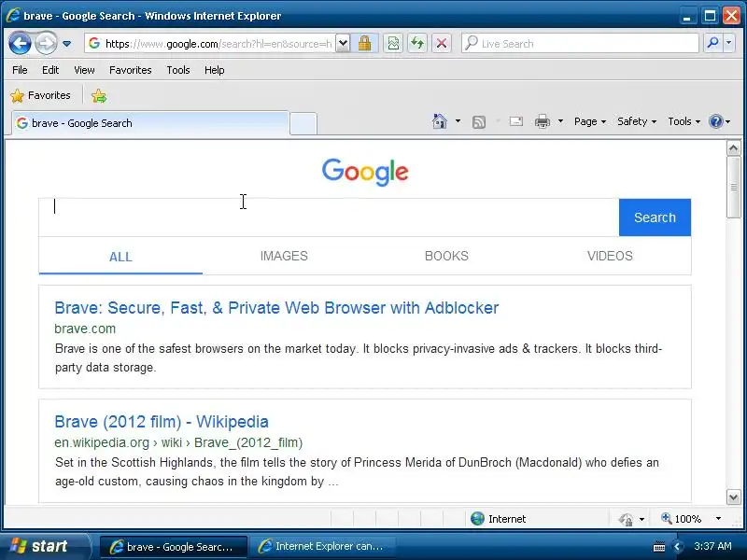The image size is (747, 560).
Task: Switch to the BOOKS tab
Action: 446,256
